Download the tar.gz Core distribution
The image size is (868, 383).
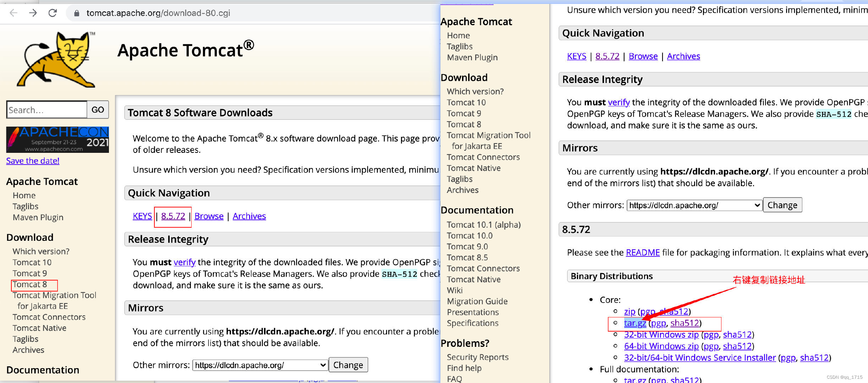635,323
